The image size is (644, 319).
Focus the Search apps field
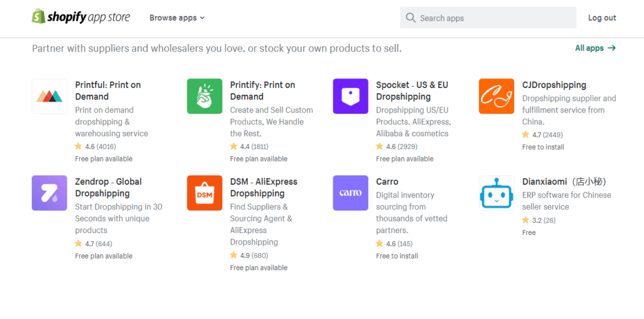tap(488, 18)
